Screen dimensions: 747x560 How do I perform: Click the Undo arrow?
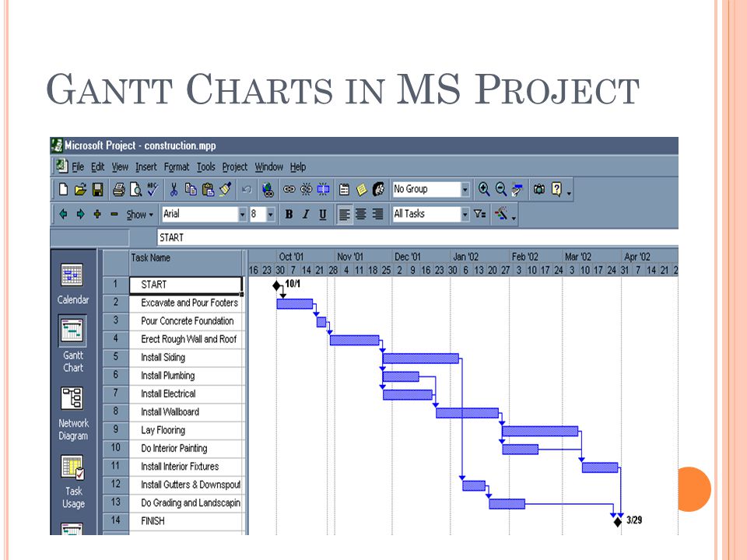point(247,190)
